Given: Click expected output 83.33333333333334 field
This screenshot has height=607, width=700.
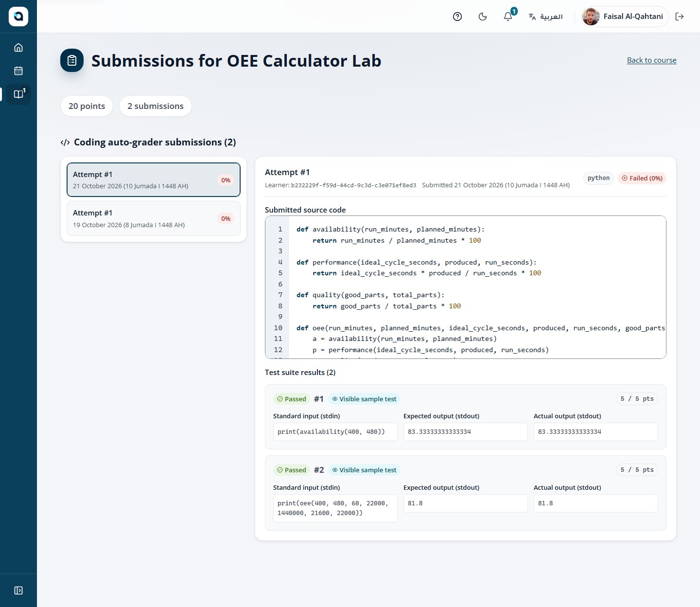Looking at the screenshot, I should 465,432.
